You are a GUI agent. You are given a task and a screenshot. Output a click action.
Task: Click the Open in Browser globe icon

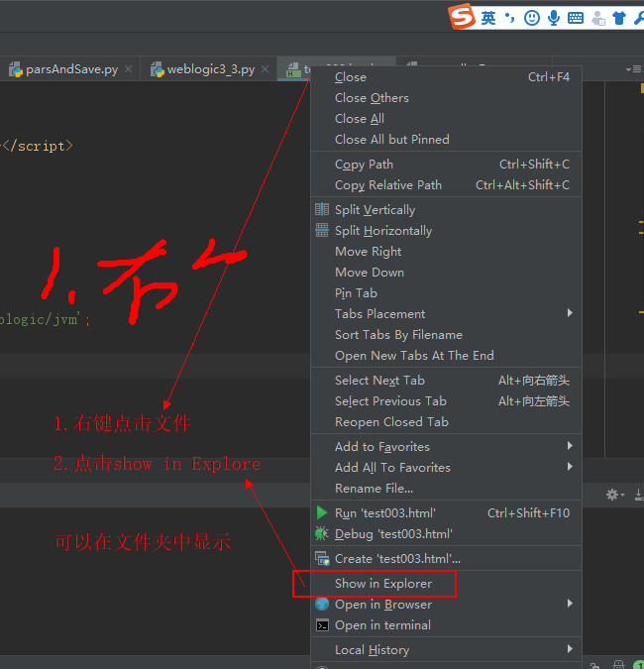pos(322,604)
